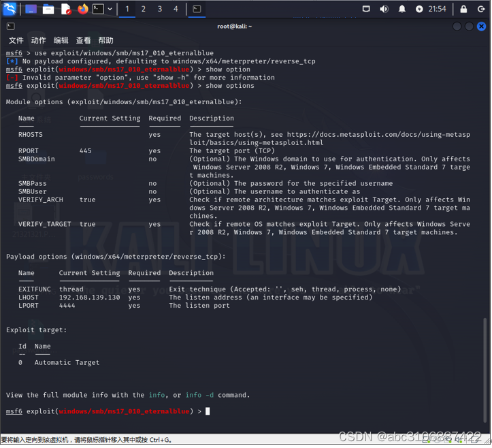Click the 'Invalid parameter' error line
The width and height of the screenshot is (492, 448).
140,78
